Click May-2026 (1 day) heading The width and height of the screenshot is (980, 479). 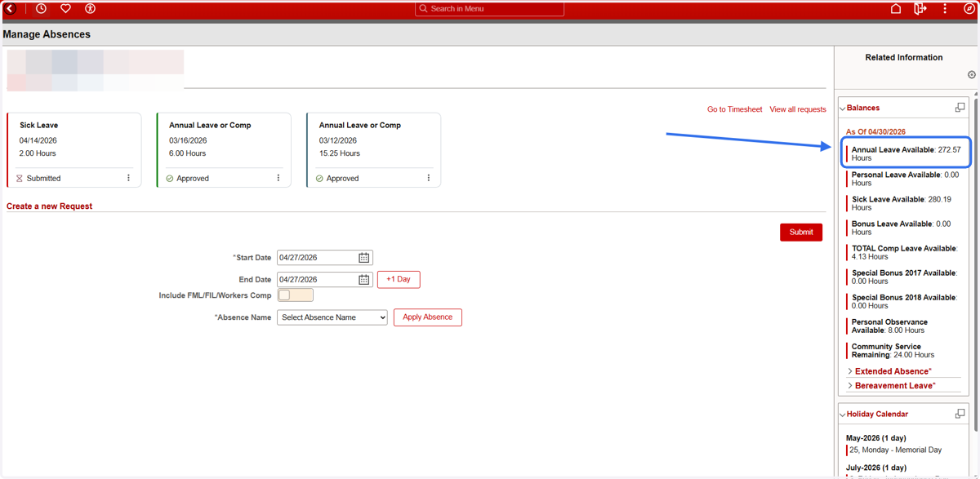tap(875, 438)
